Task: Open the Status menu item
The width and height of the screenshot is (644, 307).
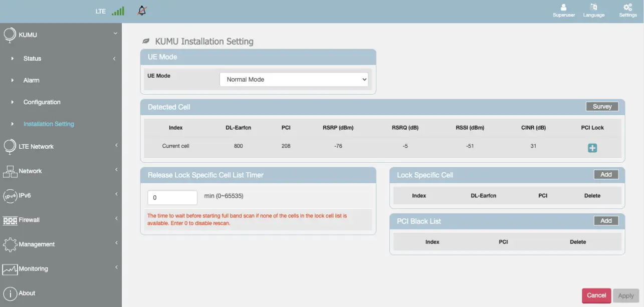Action: [x=32, y=59]
